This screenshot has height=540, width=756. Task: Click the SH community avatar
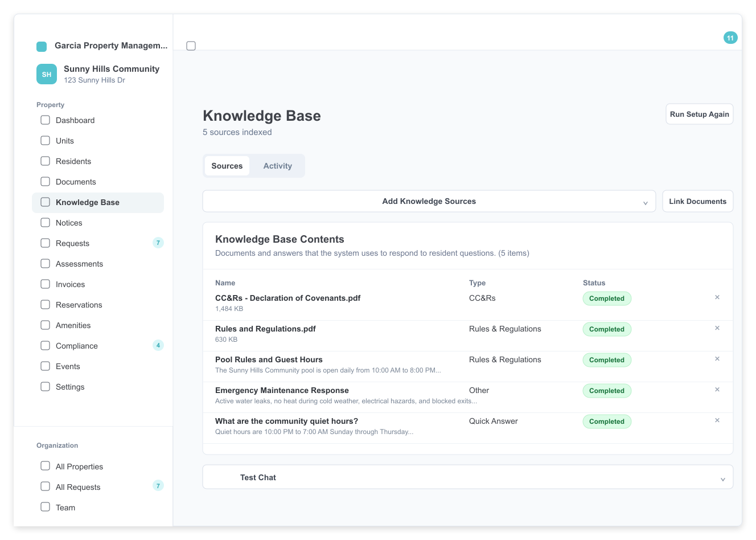click(x=47, y=74)
